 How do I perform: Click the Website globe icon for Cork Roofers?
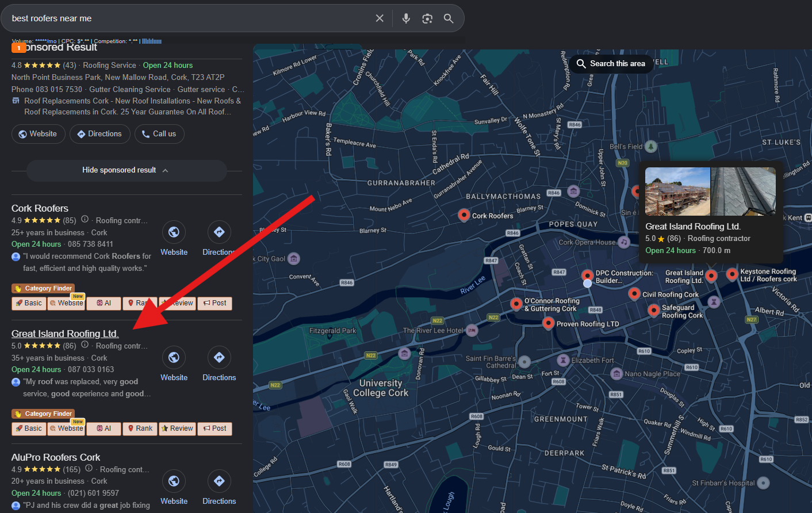pos(174,232)
